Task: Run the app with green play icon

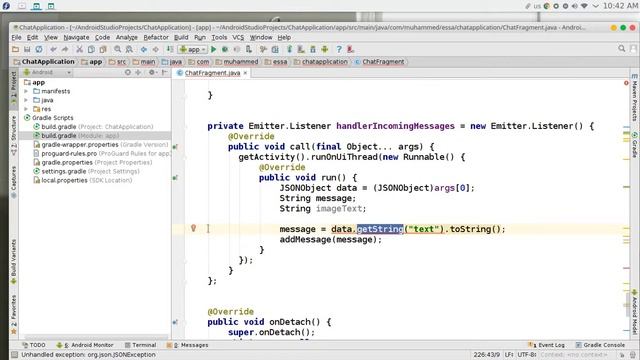Action: (213, 49)
